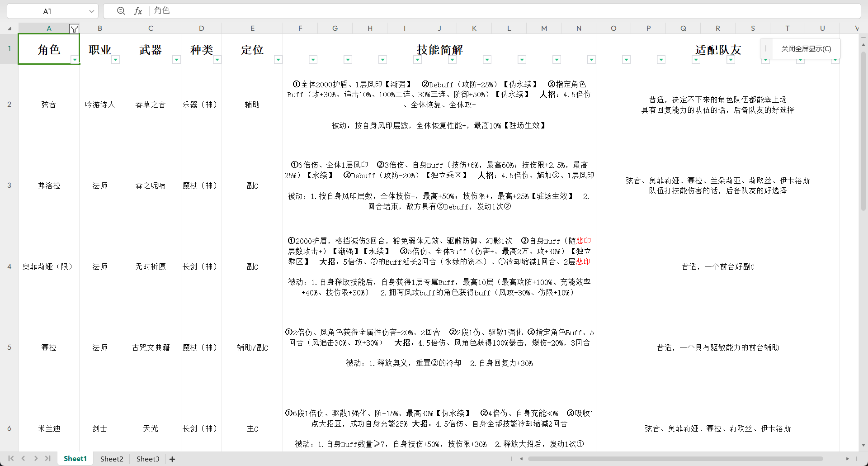Image resolution: width=868 pixels, height=466 pixels.
Task: Switch to the Sheet3 tab
Action: point(147,459)
